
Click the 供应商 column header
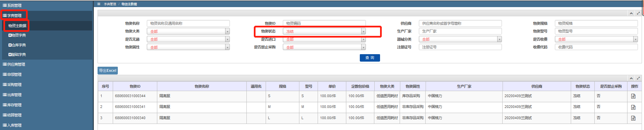tap(537, 86)
